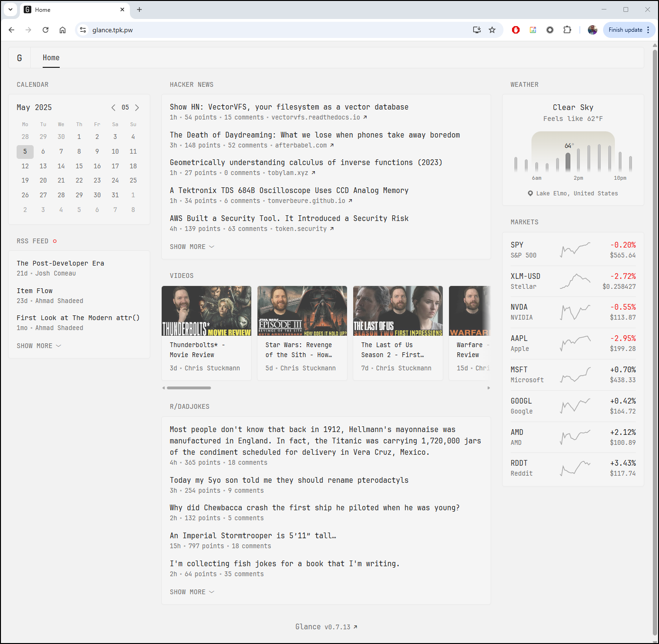
Task: Open the browser home button
Action: point(63,30)
